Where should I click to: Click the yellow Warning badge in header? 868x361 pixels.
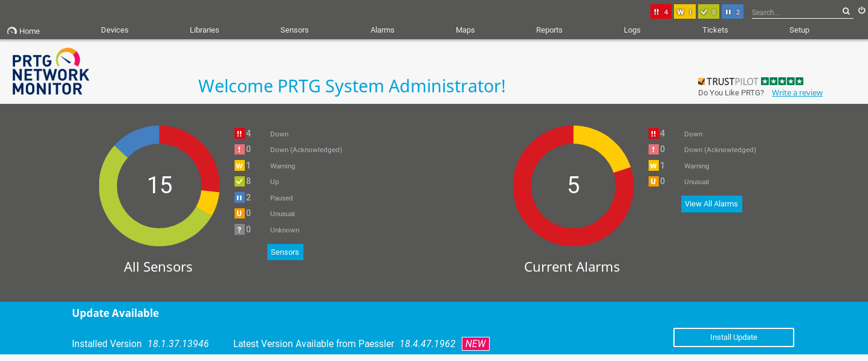coord(684,12)
